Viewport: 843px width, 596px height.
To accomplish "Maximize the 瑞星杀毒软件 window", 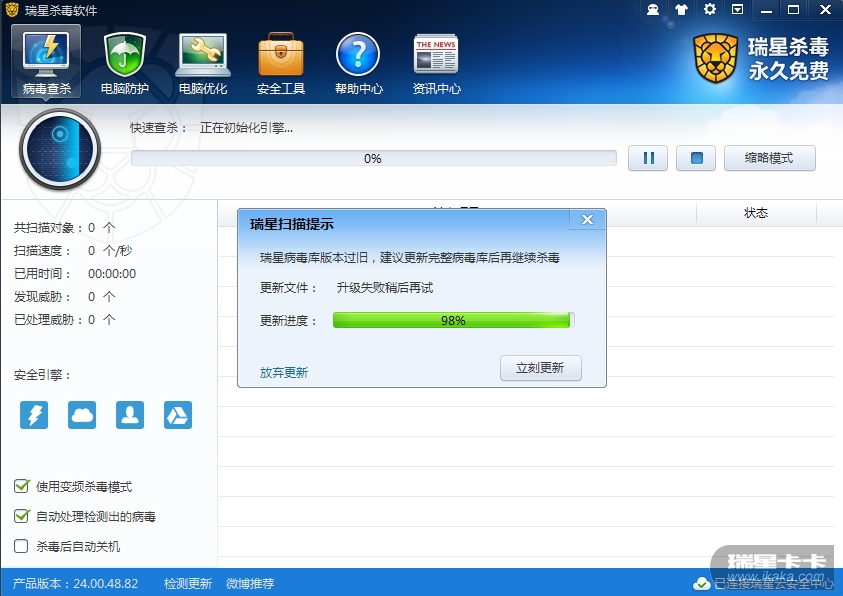I will 794,10.
